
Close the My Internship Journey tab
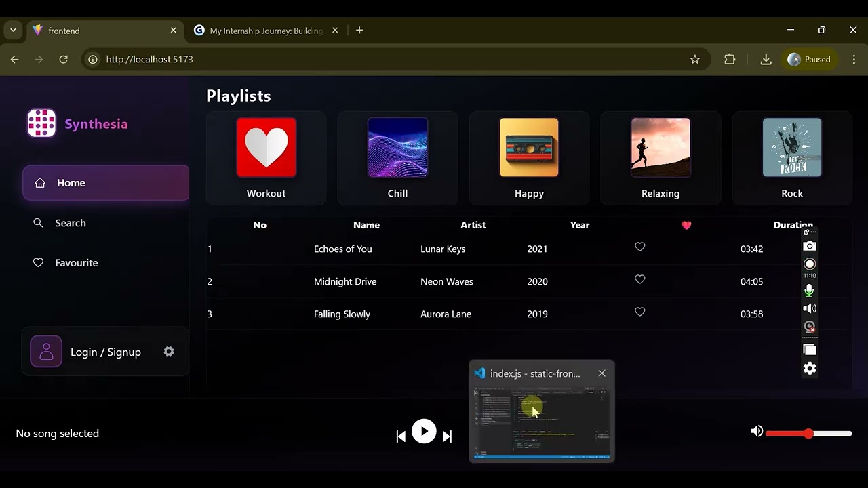coord(334,30)
